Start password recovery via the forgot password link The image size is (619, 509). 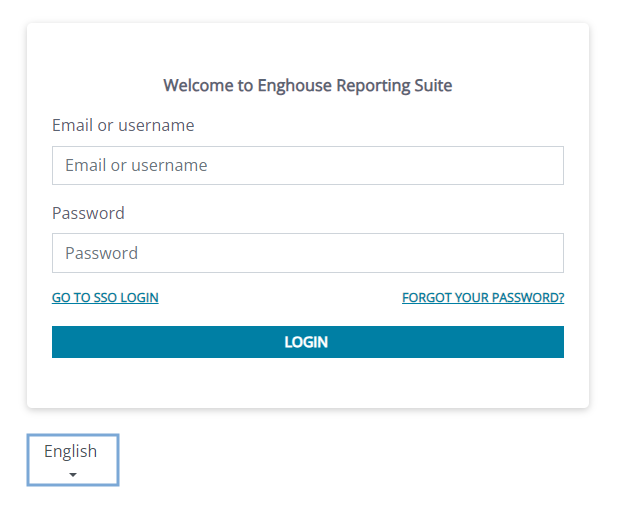click(482, 298)
